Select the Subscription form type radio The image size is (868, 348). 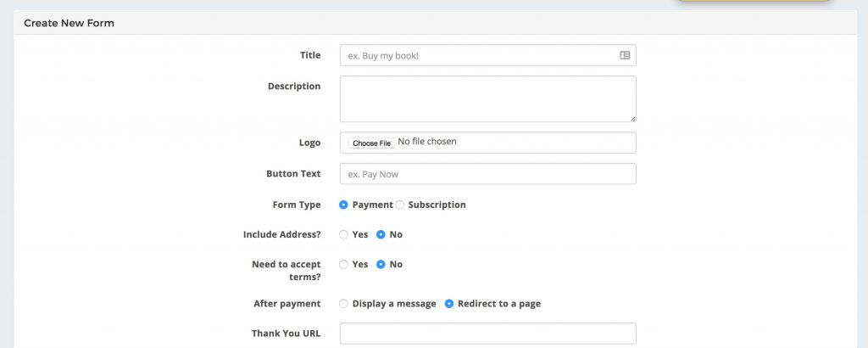(400, 205)
